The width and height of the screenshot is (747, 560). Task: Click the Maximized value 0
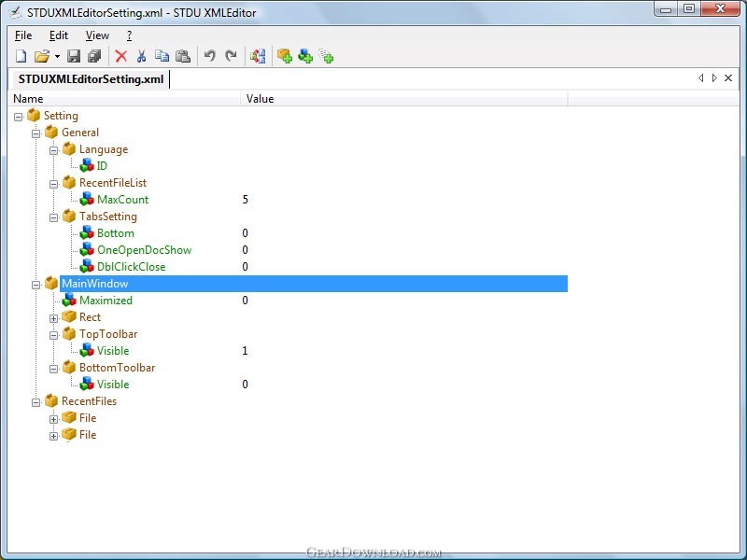pos(245,301)
